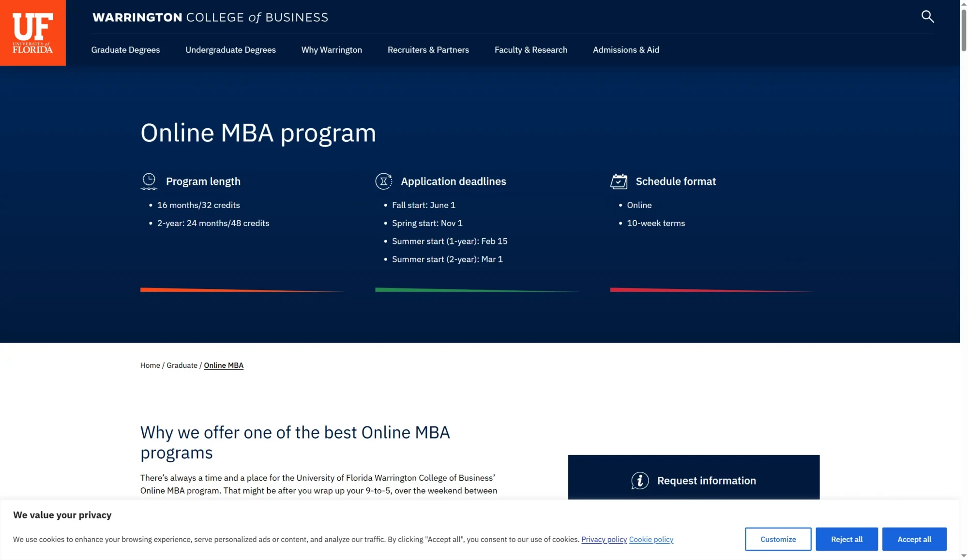This screenshot has width=968, height=560.
Task: Click the Accept all button
Action: click(x=914, y=539)
